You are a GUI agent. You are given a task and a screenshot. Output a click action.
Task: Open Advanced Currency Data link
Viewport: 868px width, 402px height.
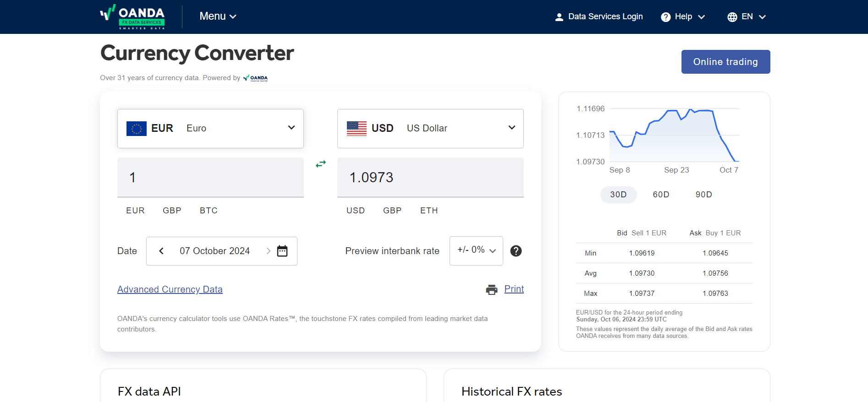(x=170, y=289)
